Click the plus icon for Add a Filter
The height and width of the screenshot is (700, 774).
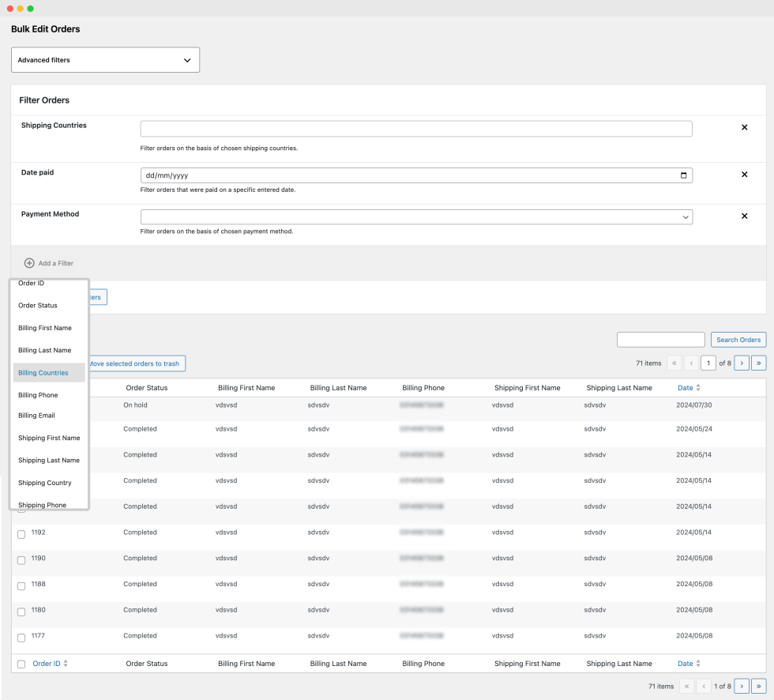click(29, 263)
